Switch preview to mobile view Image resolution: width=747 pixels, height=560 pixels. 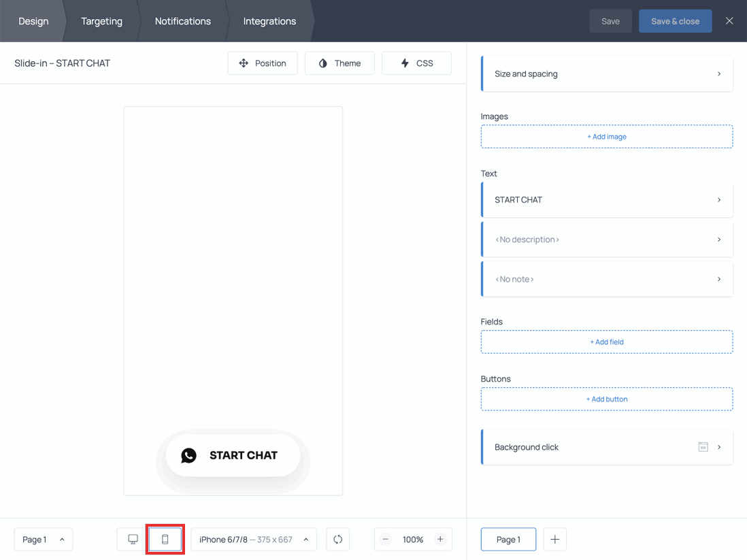pos(165,539)
